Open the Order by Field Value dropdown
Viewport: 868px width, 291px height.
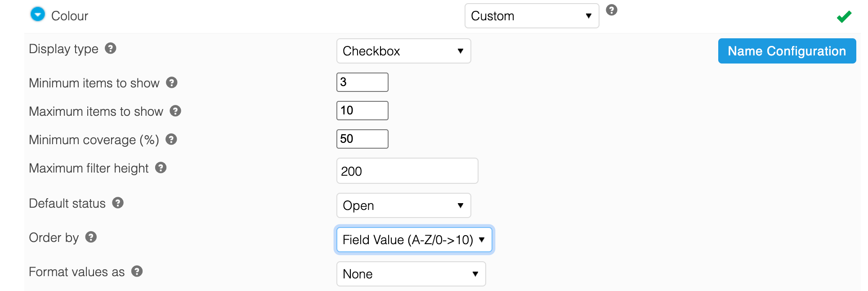(414, 240)
